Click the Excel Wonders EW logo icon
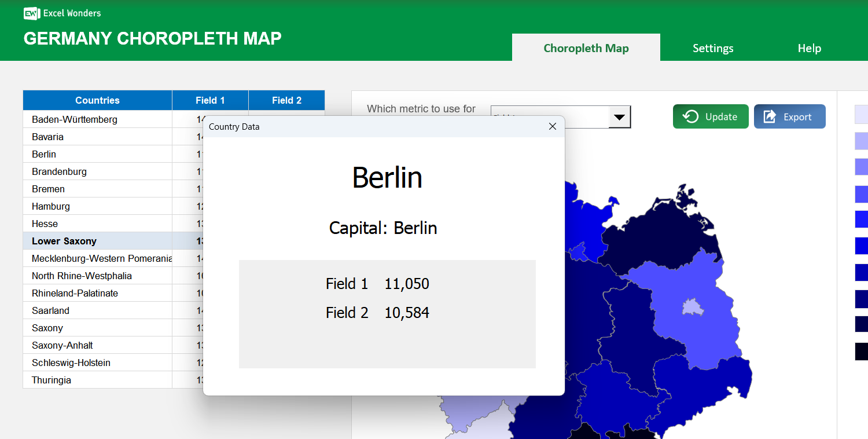This screenshot has height=439, width=868. 31,13
